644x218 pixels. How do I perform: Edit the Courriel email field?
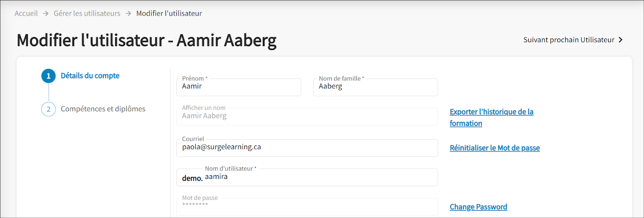307,148
